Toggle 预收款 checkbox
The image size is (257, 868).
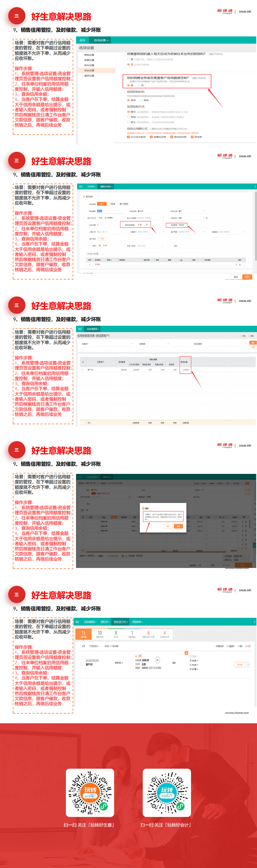coord(192,137)
